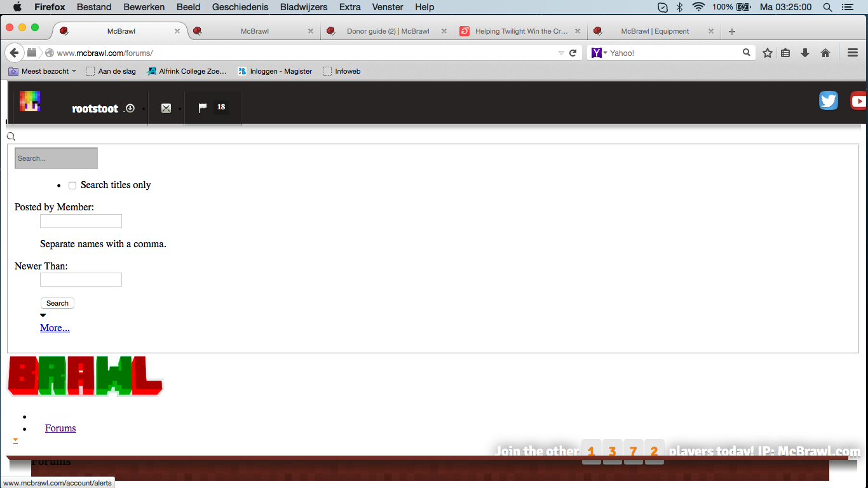Toggle the Search titles only checkbox
The height and width of the screenshot is (488, 868).
pos(72,186)
